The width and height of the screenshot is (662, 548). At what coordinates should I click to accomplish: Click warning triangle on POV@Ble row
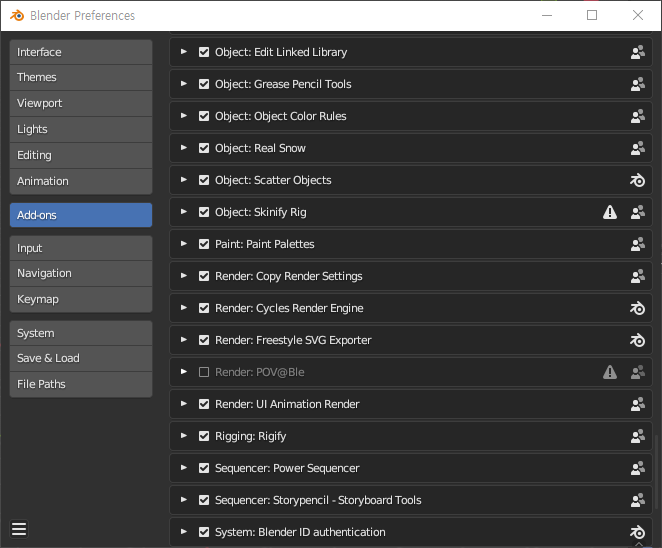point(610,372)
